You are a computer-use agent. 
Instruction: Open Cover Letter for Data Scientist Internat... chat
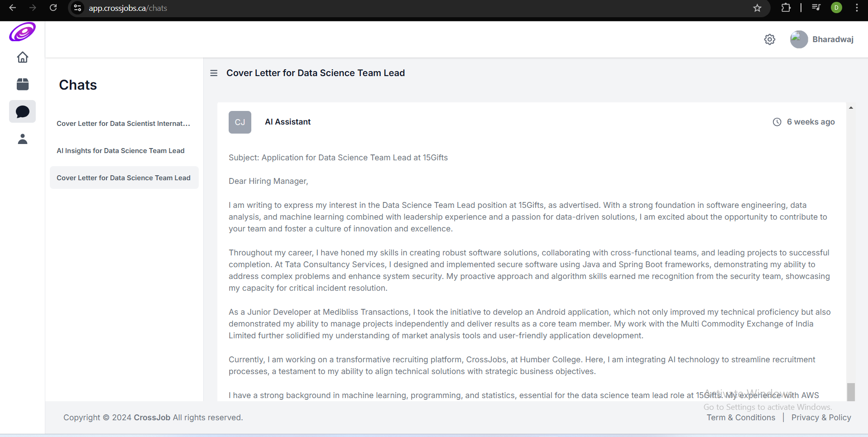click(x=123, y=124)
